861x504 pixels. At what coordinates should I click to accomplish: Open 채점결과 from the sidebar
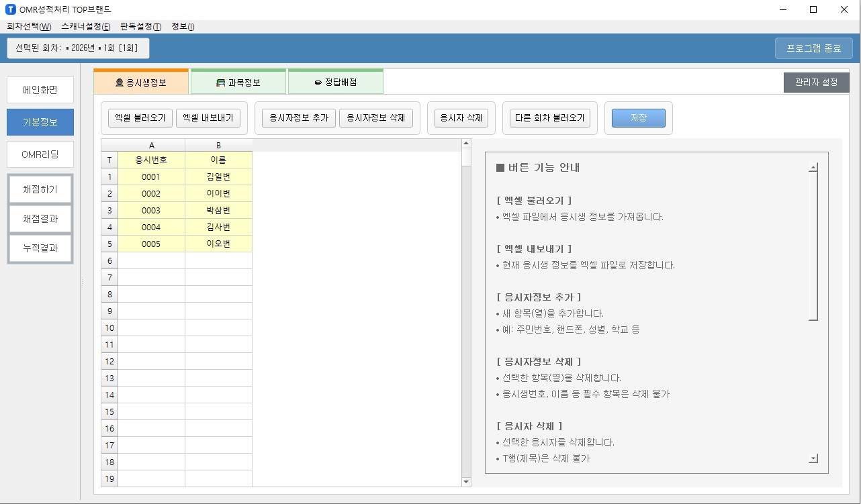[x=40, y=219]
